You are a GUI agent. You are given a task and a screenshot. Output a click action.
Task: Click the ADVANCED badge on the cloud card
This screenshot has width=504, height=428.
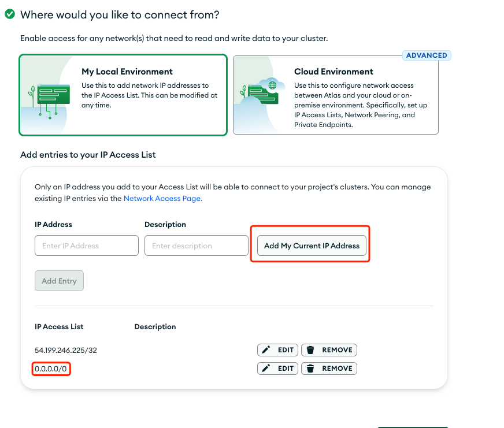click(427, 55)
